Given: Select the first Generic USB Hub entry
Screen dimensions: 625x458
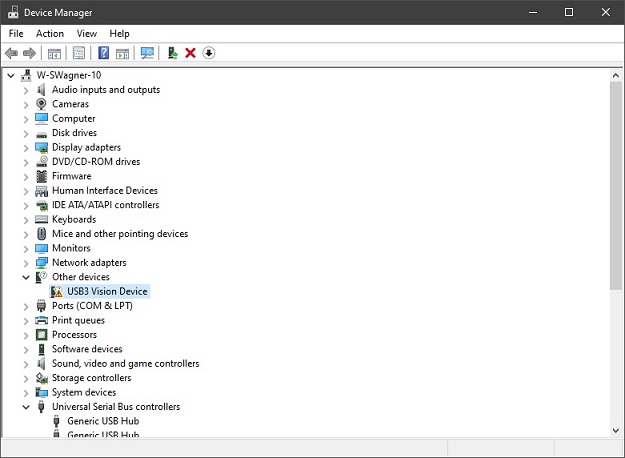Looking at the screenshot, I should (103, 421).
